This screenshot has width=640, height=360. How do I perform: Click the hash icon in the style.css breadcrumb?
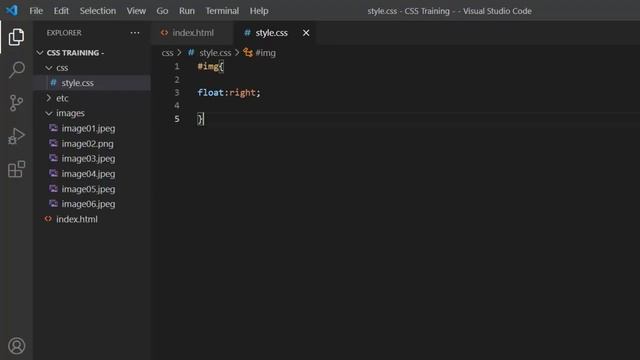coord(191,53)
